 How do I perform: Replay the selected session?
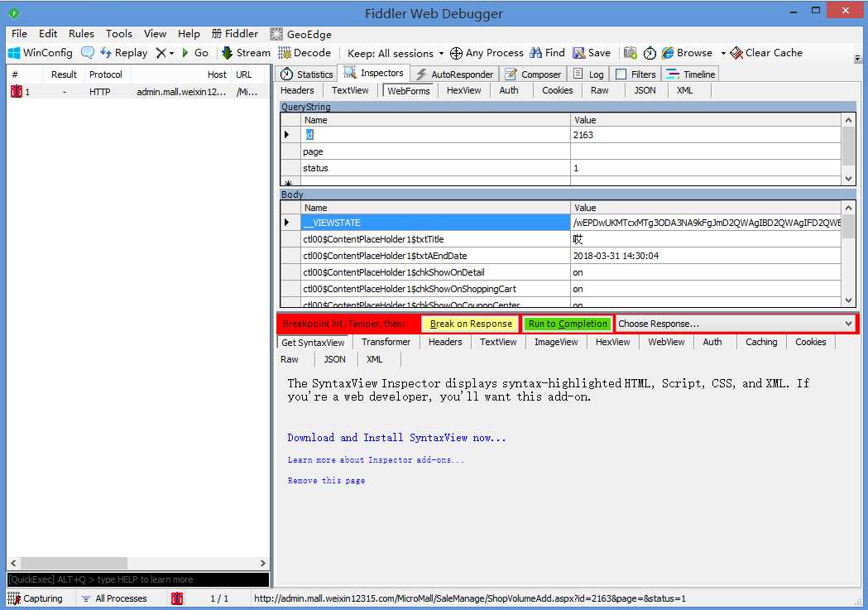(x=124, y=53)
